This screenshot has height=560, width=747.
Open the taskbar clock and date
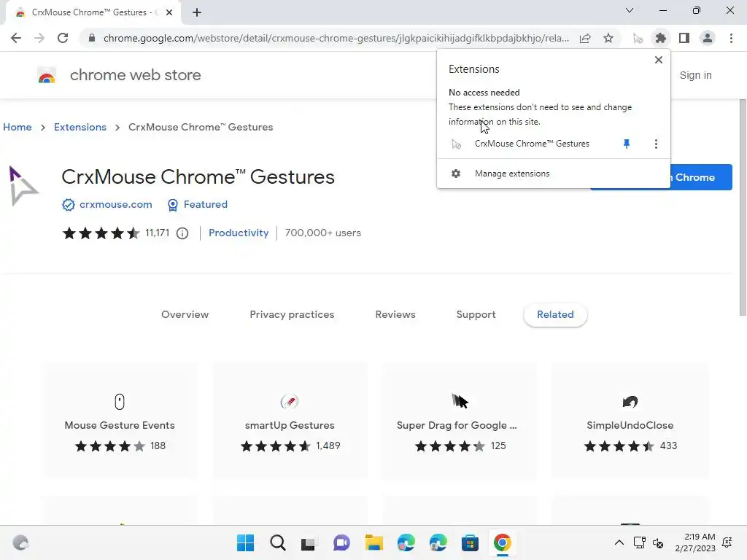695,542
